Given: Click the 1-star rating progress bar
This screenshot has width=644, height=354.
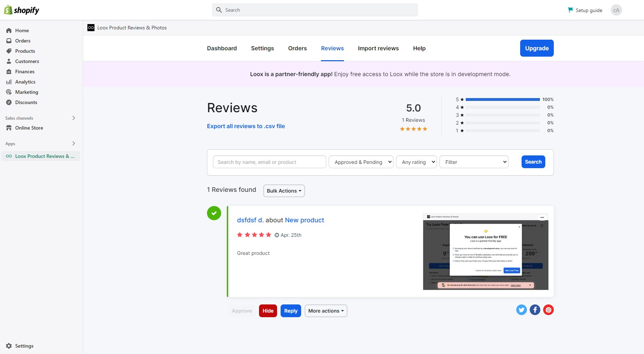Looking at the screenshot, I should 502,131.
